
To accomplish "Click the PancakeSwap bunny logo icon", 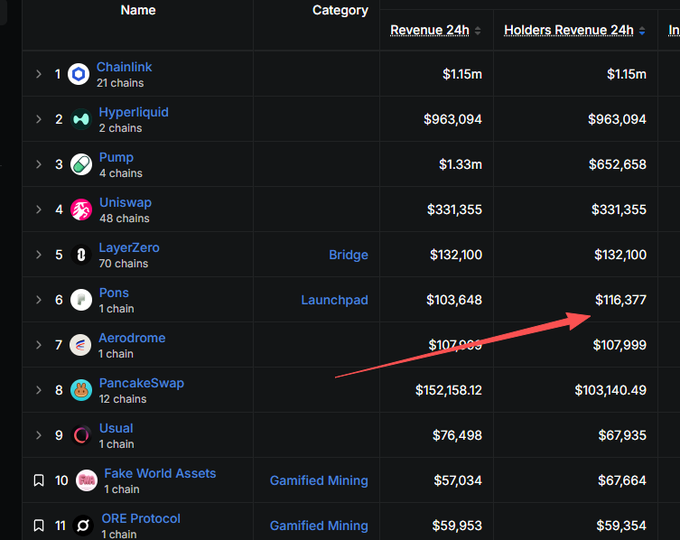I will 81,390.
